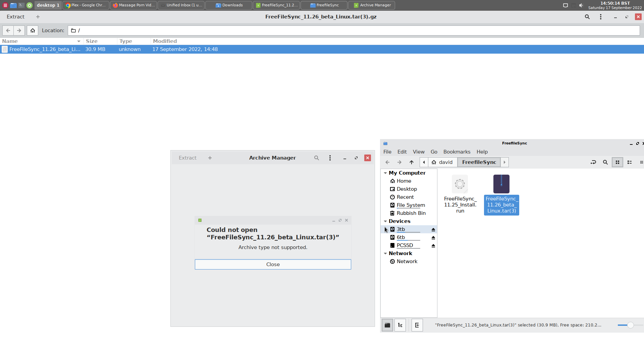Open the system menu in the top panel
Image resolution: width=644 pixels, height=362 pixels.
pyautogui.click(x=5, y=5)
